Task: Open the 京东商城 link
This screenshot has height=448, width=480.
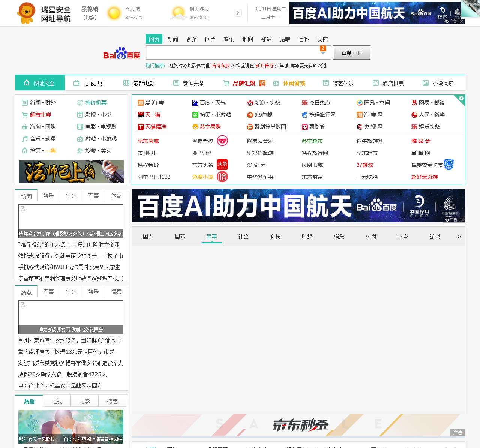Action: (x=148, y=141)
